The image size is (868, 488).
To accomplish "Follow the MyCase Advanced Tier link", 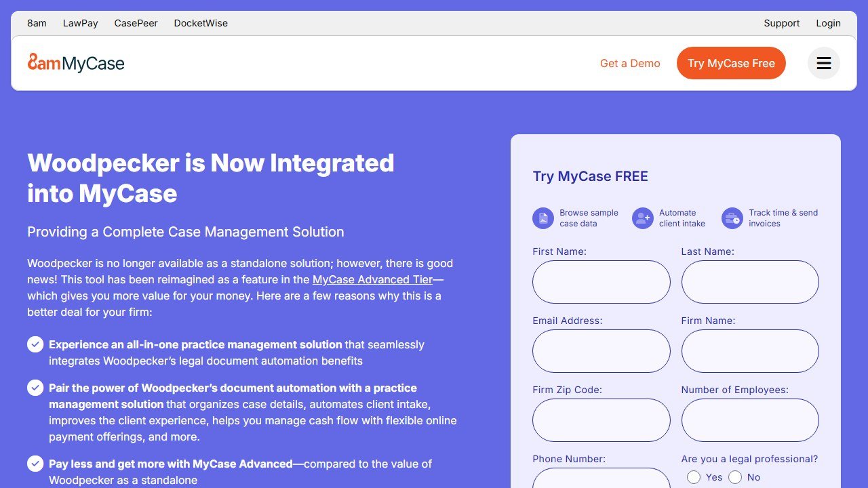I will point(372,279).
